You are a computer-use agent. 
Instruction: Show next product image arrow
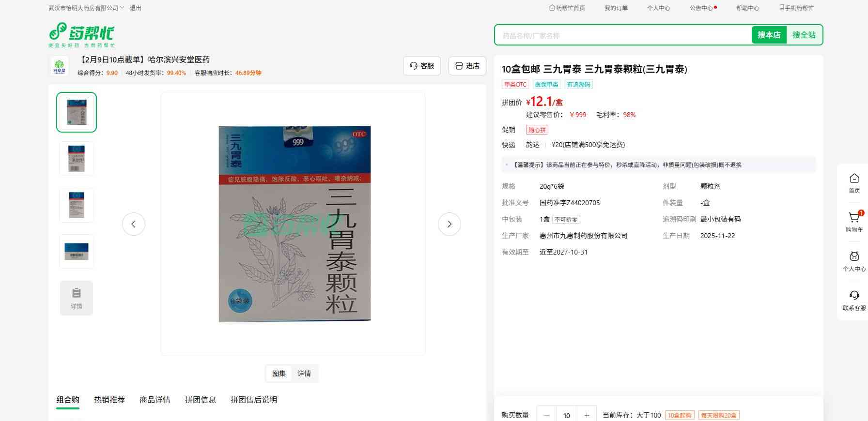click(449, 224)
